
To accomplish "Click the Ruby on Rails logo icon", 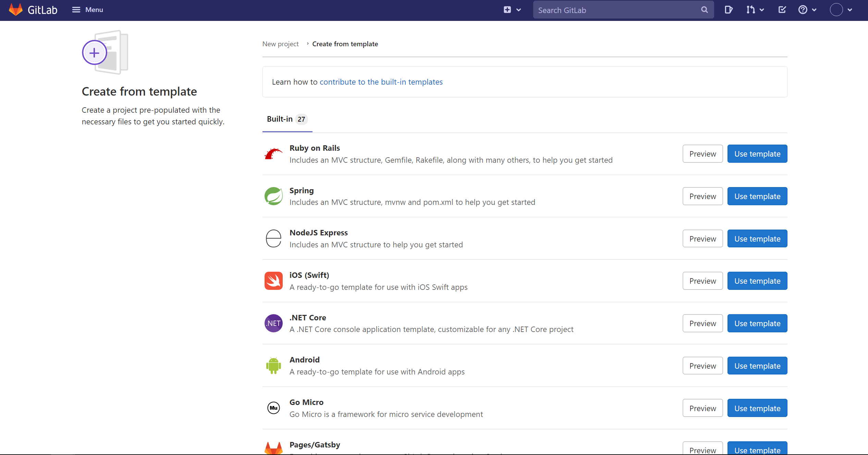I will point(273,154).
